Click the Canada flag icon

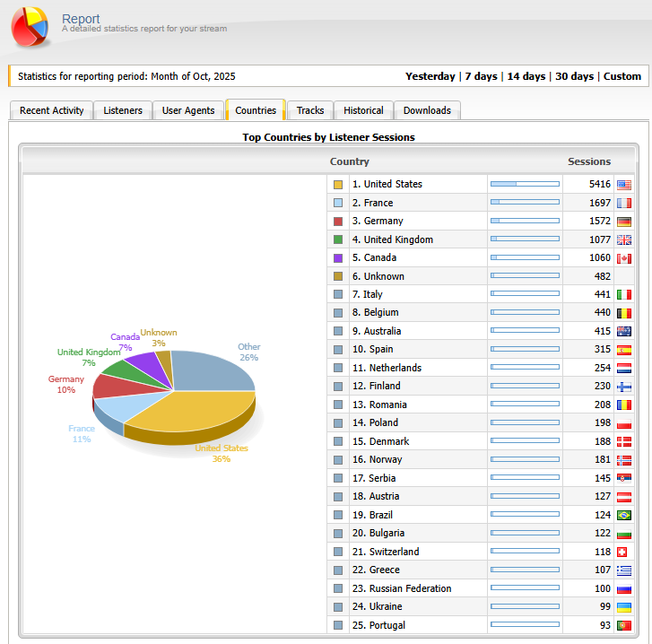(624, 258)
